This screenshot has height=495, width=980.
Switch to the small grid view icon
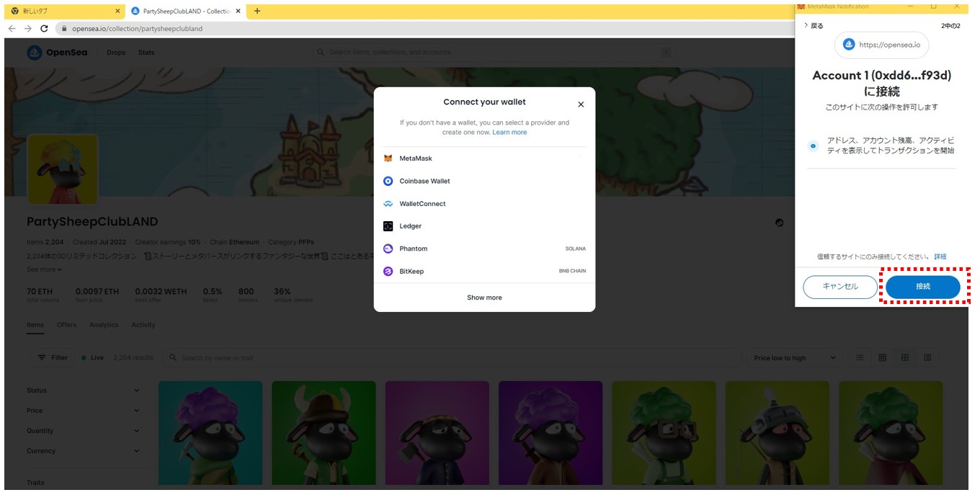tap(882, 357)
